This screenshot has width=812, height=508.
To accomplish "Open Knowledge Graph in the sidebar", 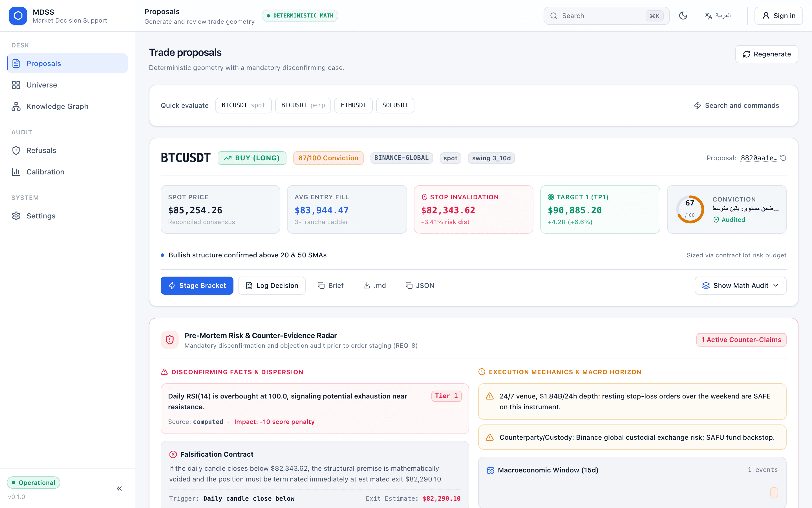I will pos(67,106).
